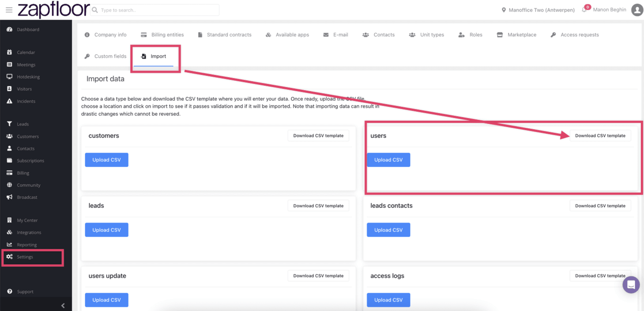Click the Hotdesking monitor icon
This screenshot has width=644, height=311.
tap(9, 77)
